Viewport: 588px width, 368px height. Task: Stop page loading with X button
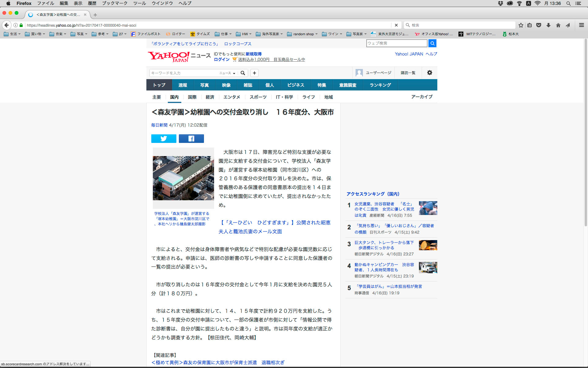pos(396,25)
